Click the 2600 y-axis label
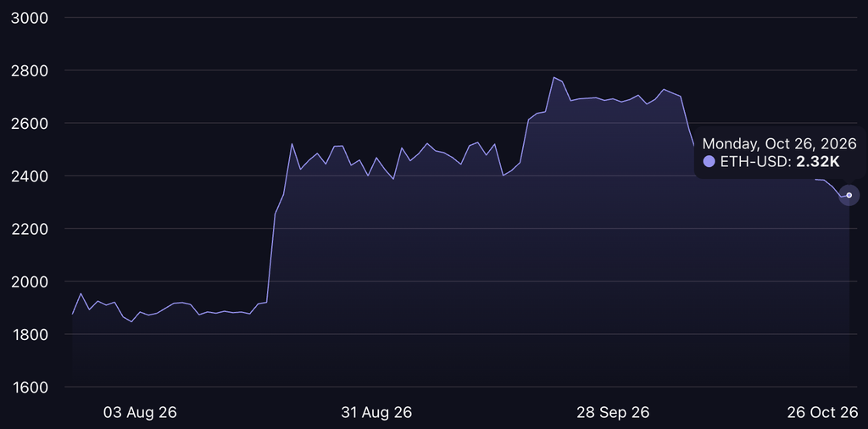Viewport: 868px width, 429px height. [x=30, y=124]
